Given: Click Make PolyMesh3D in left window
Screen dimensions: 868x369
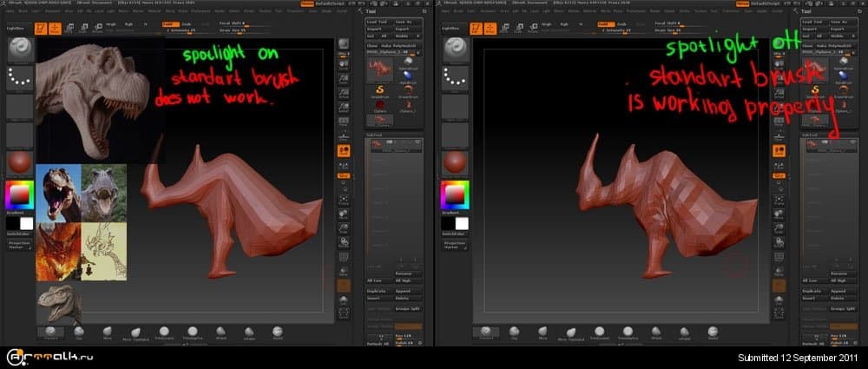Looking at the screenshot, I should [x=399, y=45].
